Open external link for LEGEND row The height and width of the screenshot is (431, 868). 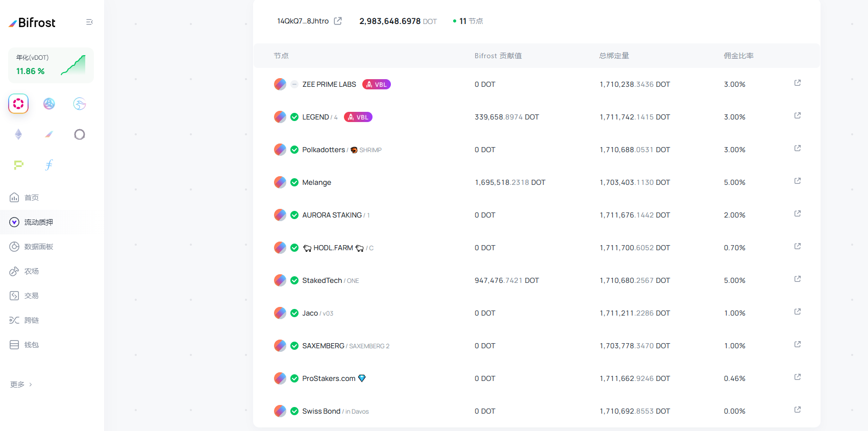point(798,115)
